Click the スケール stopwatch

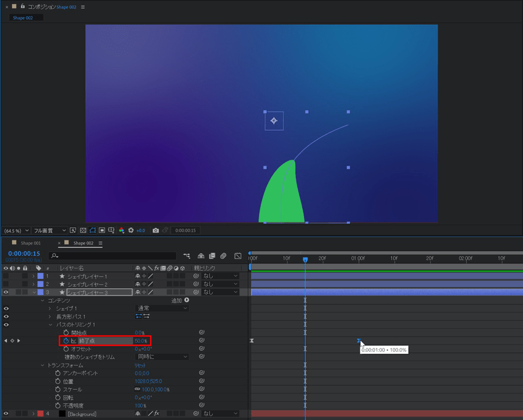[x=58, y=389]
